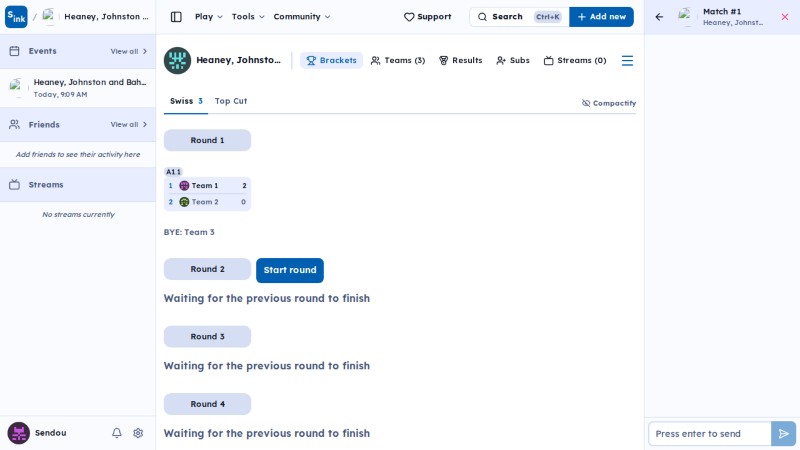Click the Round 1 header
This screenshot has height=450, width=800.
207,140
